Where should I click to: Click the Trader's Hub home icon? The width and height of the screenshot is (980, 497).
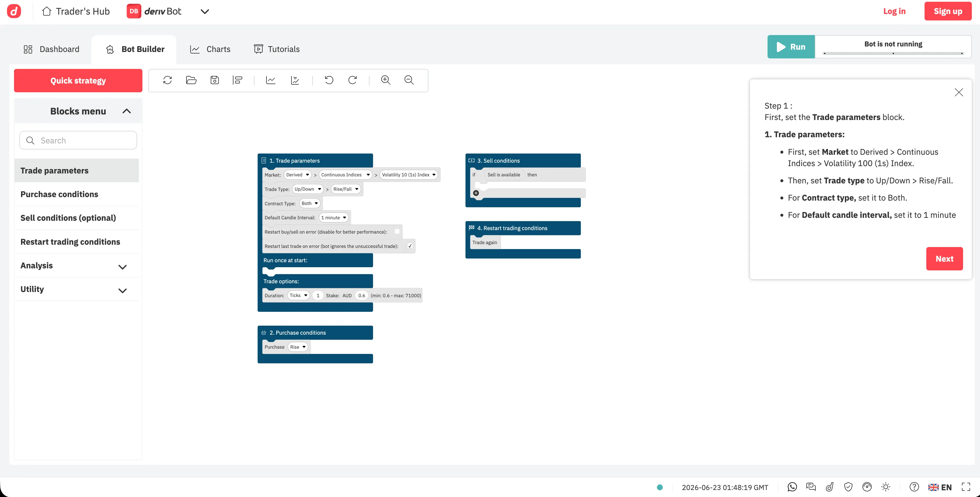point(46,11)
